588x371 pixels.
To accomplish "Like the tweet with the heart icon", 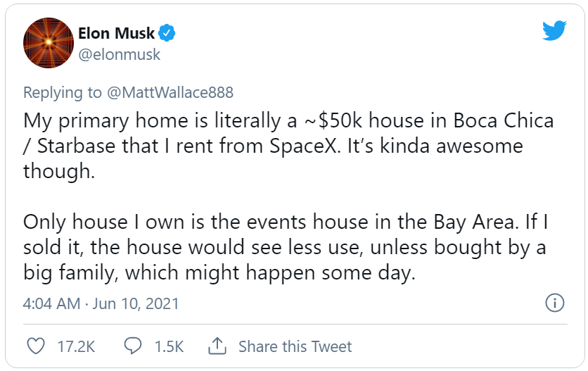I will click(x=36, y=346).
